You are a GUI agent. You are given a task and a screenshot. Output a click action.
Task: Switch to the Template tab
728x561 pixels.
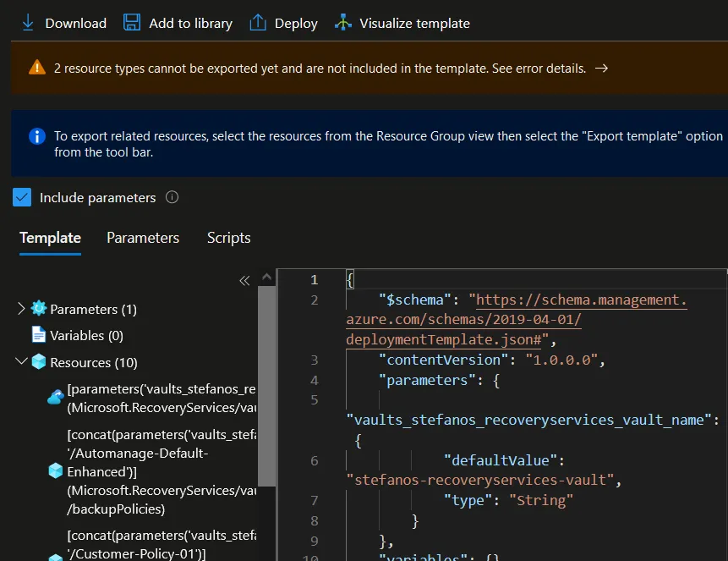(50, 238)
